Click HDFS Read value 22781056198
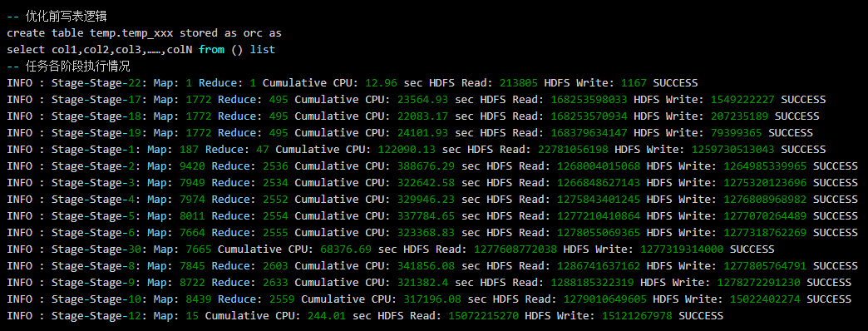Viewport: 868px width, 331px height. 573,150
